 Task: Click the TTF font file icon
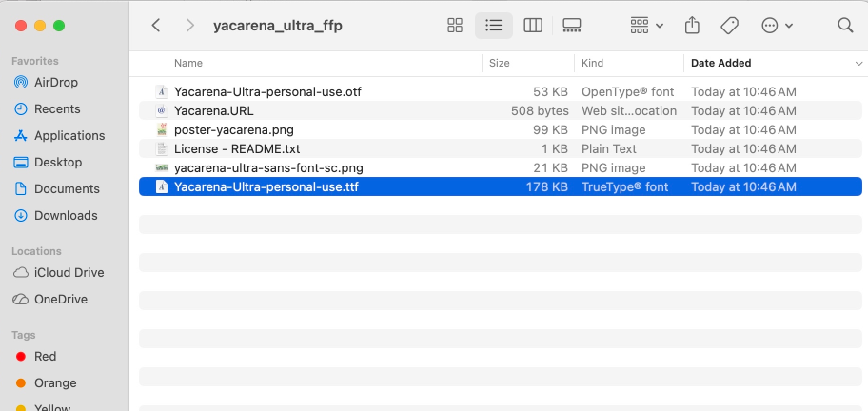161,187
